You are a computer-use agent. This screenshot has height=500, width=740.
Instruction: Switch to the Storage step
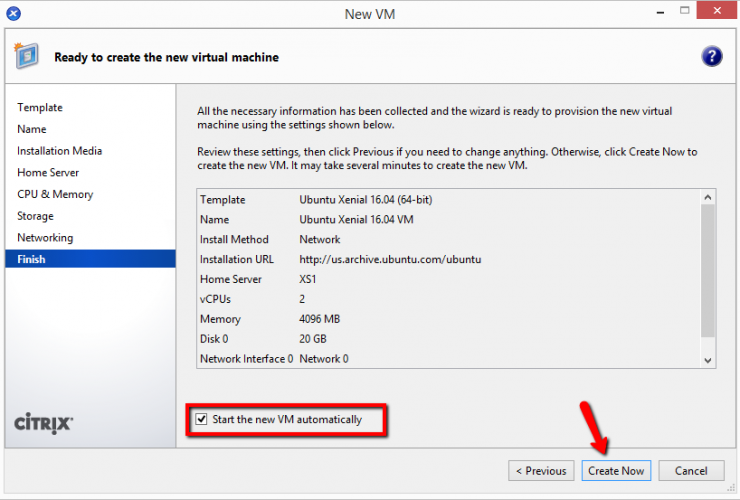[x=35, y=216]
